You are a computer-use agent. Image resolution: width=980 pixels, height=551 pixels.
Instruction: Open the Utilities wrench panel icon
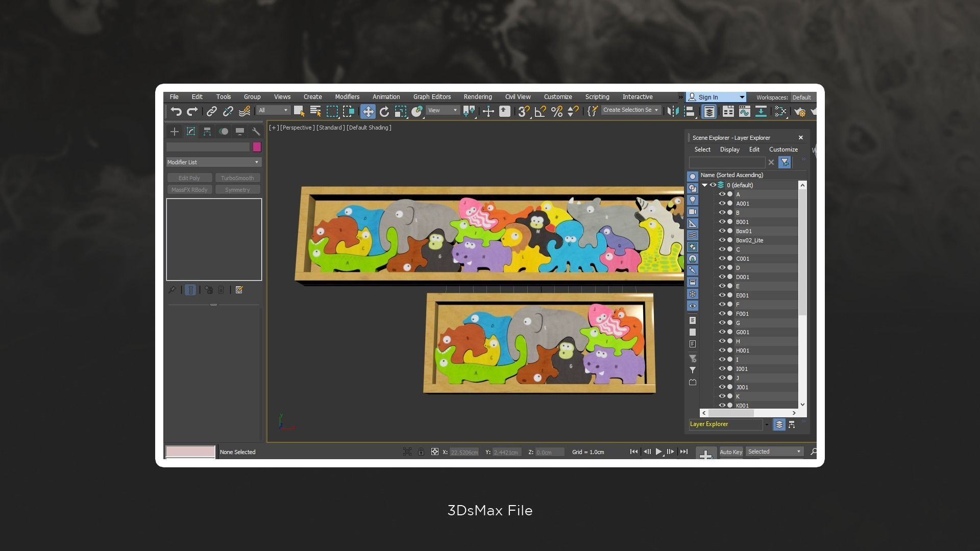point(256,132)
